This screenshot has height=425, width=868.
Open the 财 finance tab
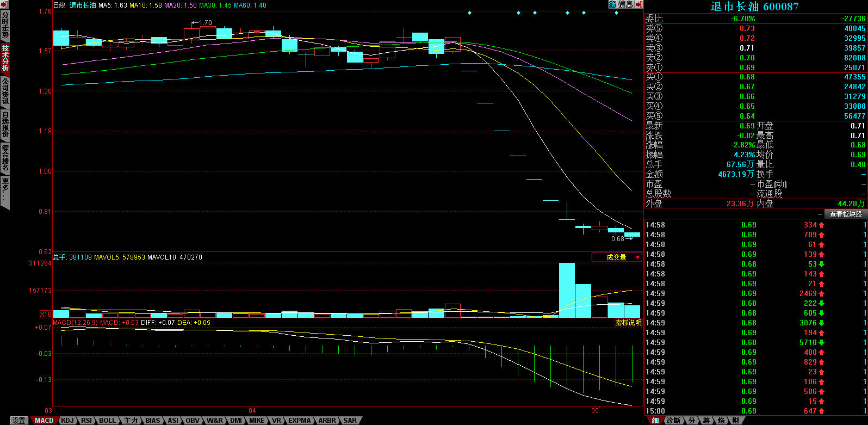click(x=735, y=421)
